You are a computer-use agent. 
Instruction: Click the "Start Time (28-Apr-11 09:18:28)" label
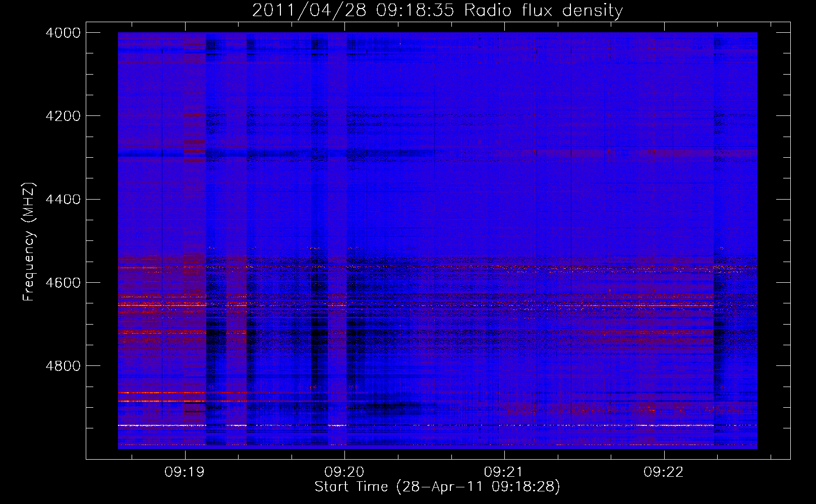[437, 487]
